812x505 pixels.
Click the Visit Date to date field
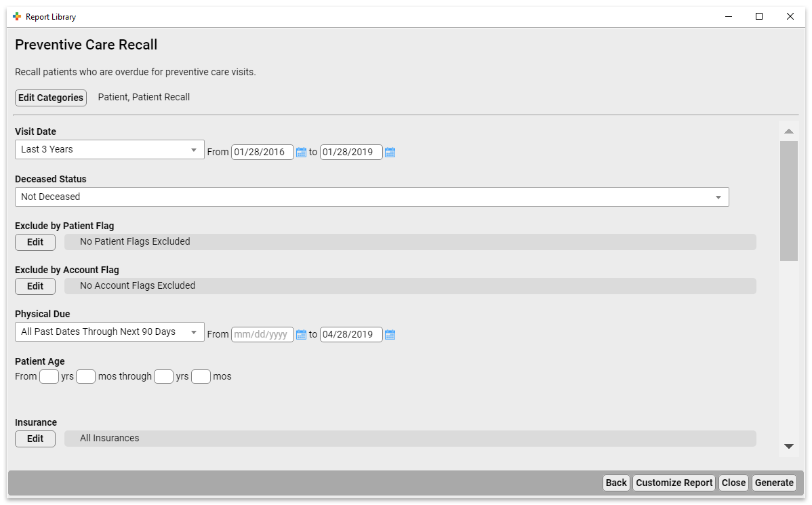pos(351,153)
